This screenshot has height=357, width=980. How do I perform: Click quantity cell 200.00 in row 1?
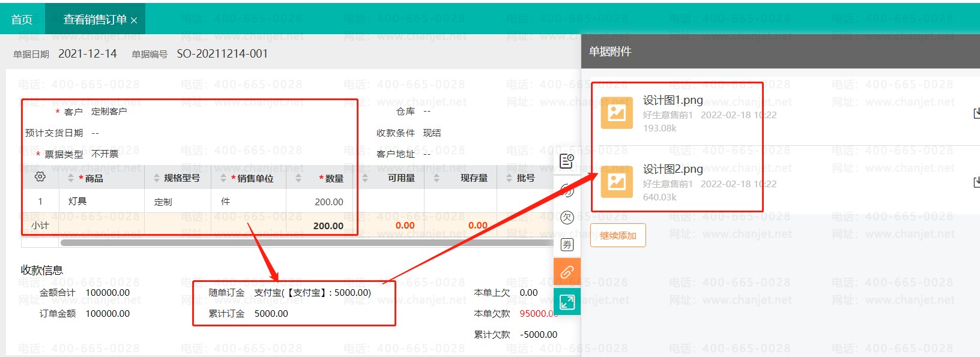[x=329, y=202]
